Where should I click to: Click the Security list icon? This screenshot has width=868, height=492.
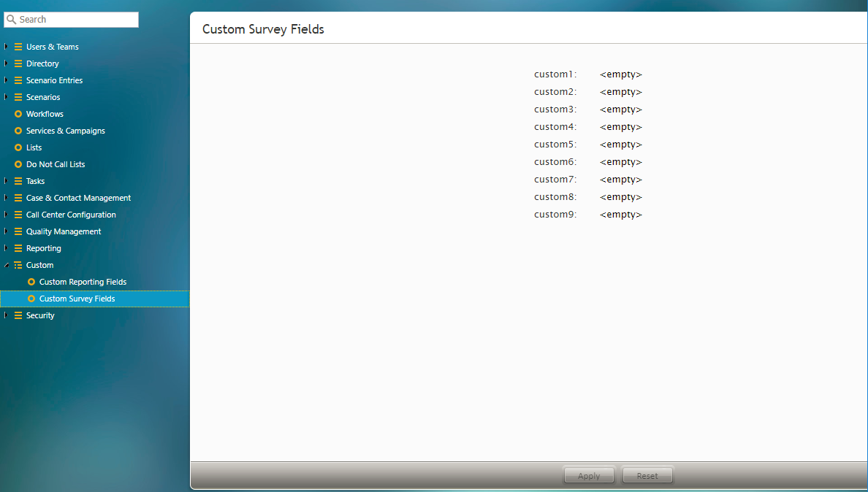click(x=18, y=315)
